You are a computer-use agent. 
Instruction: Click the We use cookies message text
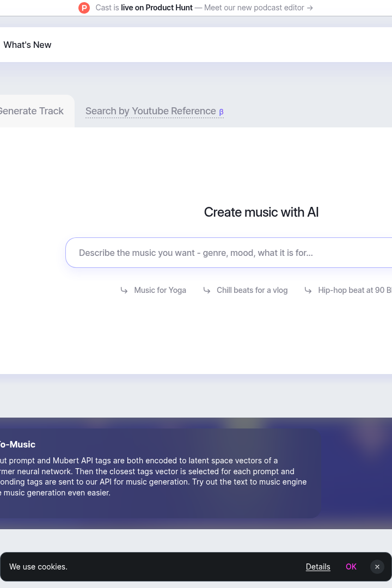tap(38, 567)
